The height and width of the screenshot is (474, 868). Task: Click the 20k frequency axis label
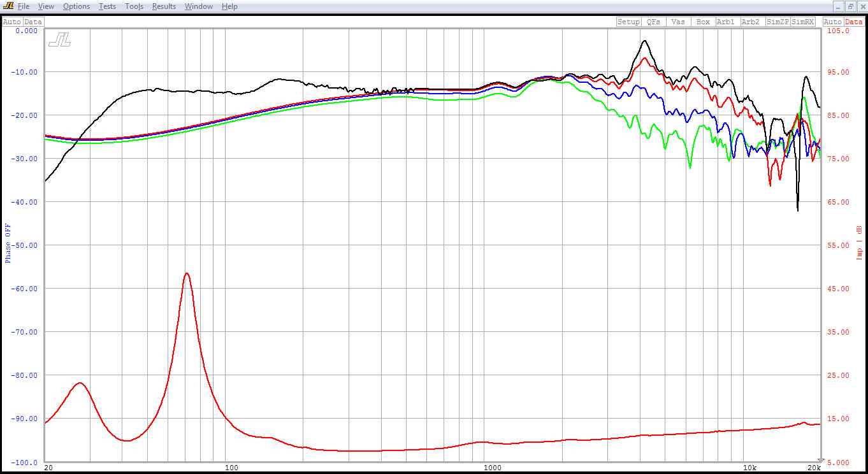(814, 468)
